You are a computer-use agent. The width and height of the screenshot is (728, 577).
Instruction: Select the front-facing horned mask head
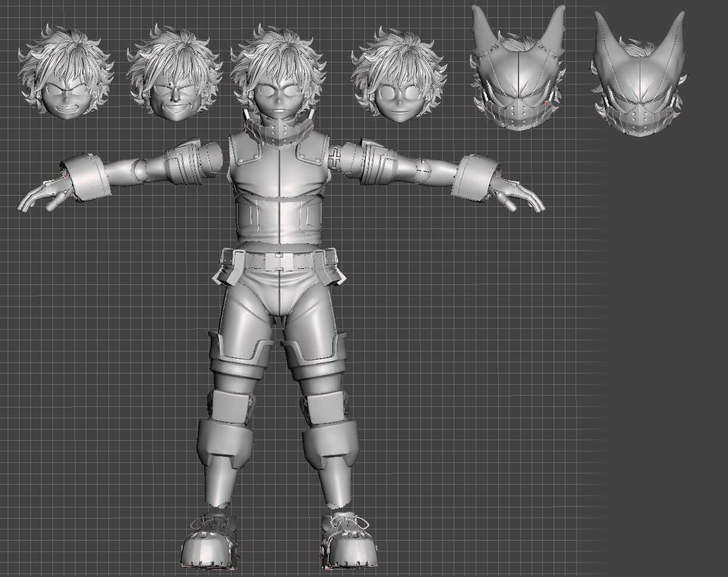tap(517, 68)
